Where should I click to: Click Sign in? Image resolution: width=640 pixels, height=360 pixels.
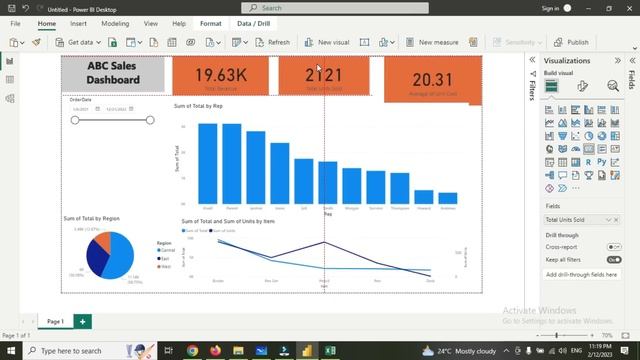(x=556, y=8)
